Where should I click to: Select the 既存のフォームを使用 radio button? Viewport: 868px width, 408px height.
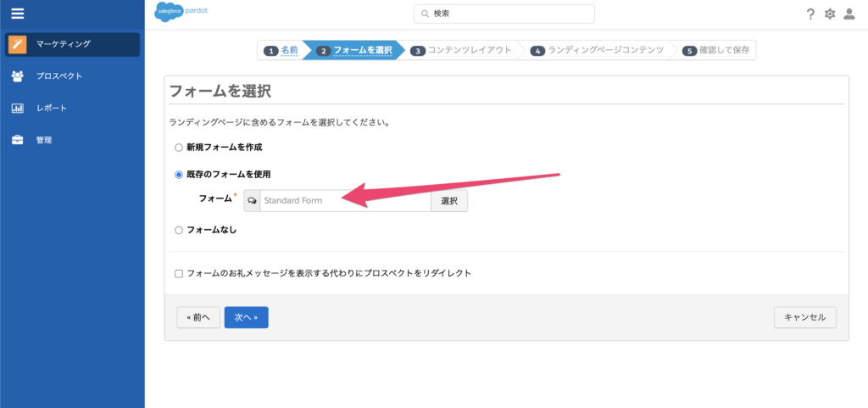pyautogui.click(x=179, y=175)
